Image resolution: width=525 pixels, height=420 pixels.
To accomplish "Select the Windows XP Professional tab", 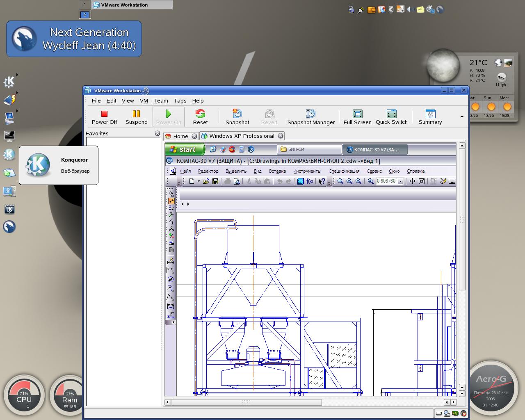I will click(x=242, y=136).
